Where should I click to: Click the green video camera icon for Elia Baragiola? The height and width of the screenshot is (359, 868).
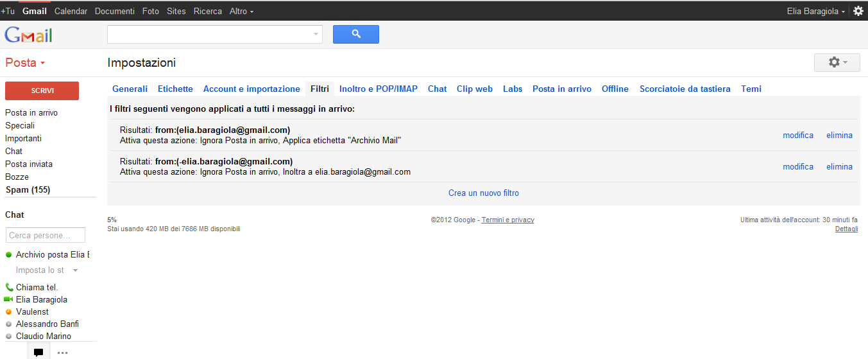pyautogui.click(x=8, y=299)
